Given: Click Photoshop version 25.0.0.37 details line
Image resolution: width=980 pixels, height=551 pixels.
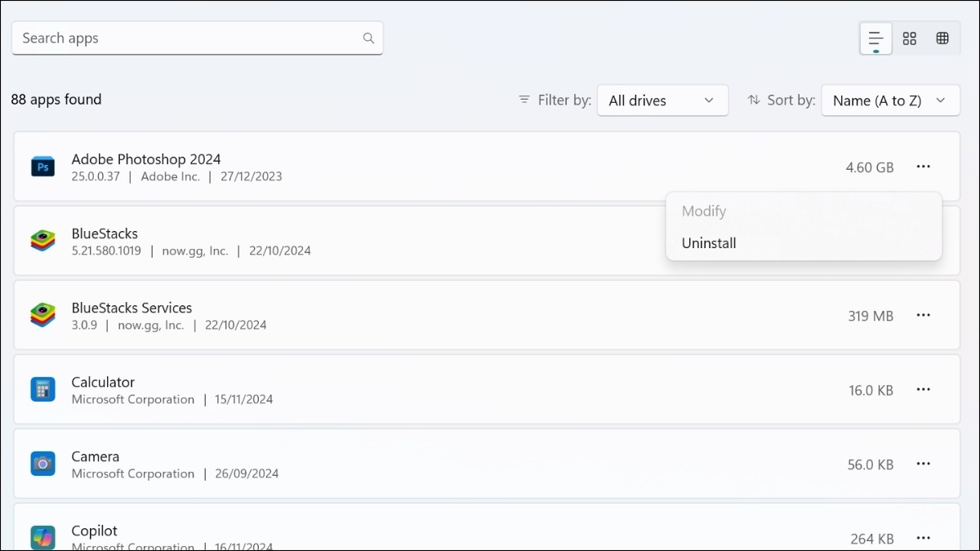Looking at the screenshot, I should point(177,176).
